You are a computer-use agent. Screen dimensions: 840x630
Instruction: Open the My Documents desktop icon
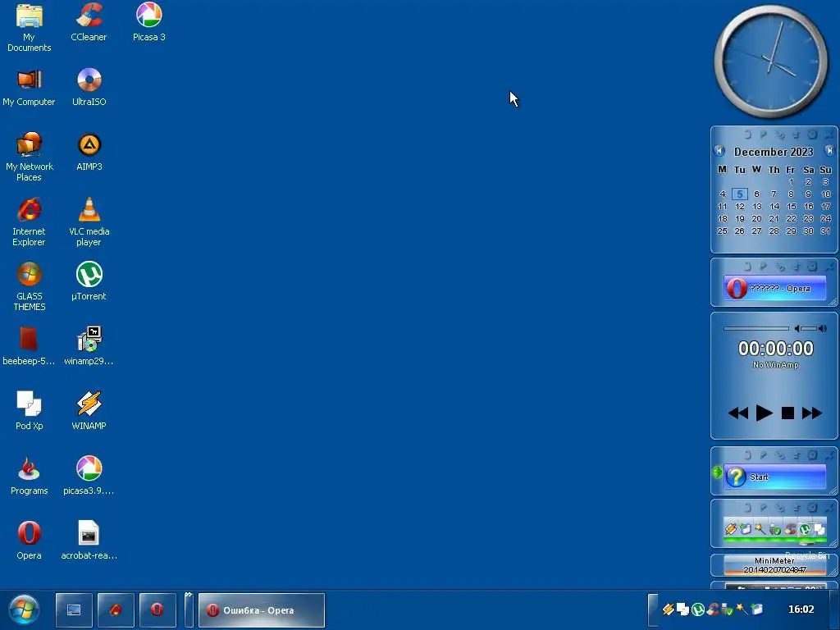coord(29,28)
